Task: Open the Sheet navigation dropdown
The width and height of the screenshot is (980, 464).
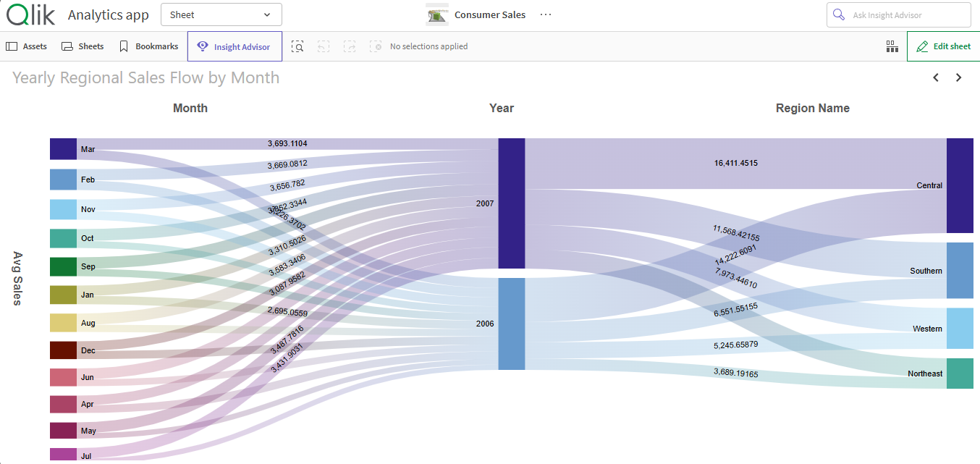Action: click(221, 14)
